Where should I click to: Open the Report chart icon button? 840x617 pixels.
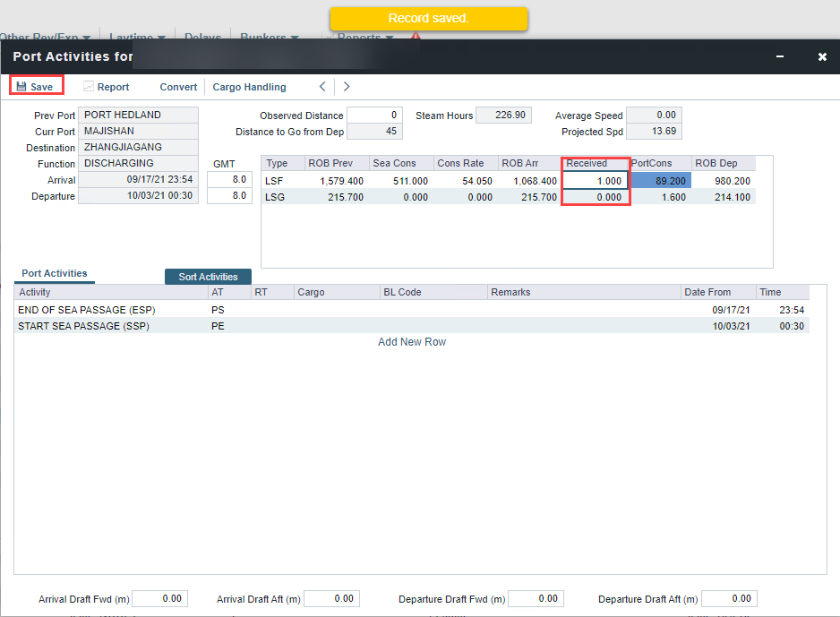106,87
